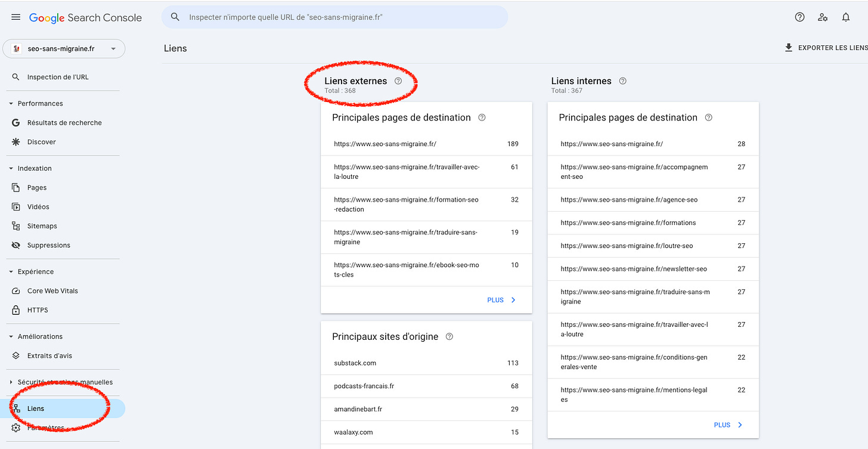Open internal row agence-seo
Image resolution: width=868 pixels, height=449 pixels.
(653, 200)
